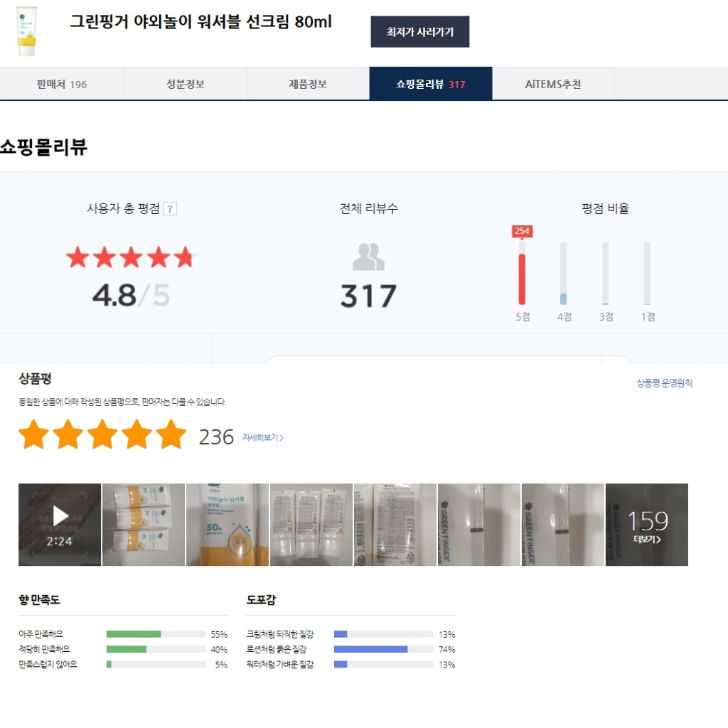Expand details via 자세히보기 link
The width and height of the screenshot is (728, 728).
point(263,437)
